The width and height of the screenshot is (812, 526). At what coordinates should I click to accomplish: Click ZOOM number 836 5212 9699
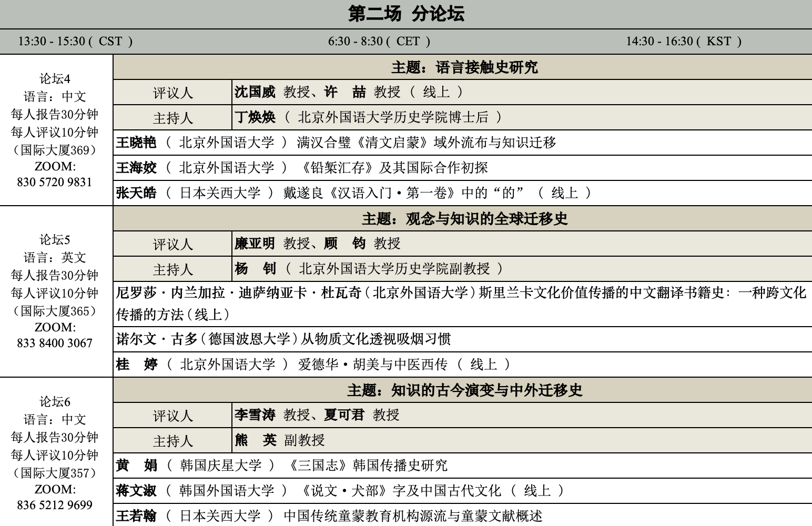pyautogui.click(x=55, y=505)
